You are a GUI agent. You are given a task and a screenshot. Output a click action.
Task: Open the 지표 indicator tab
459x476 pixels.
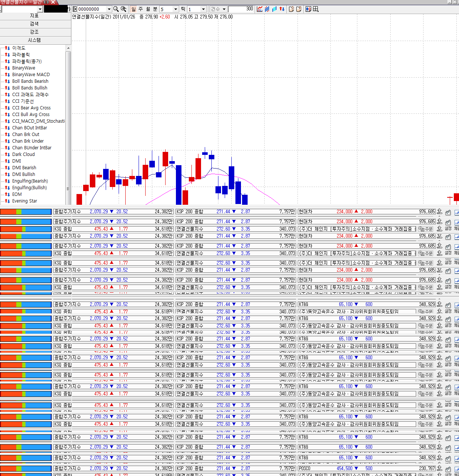point(34,16)
